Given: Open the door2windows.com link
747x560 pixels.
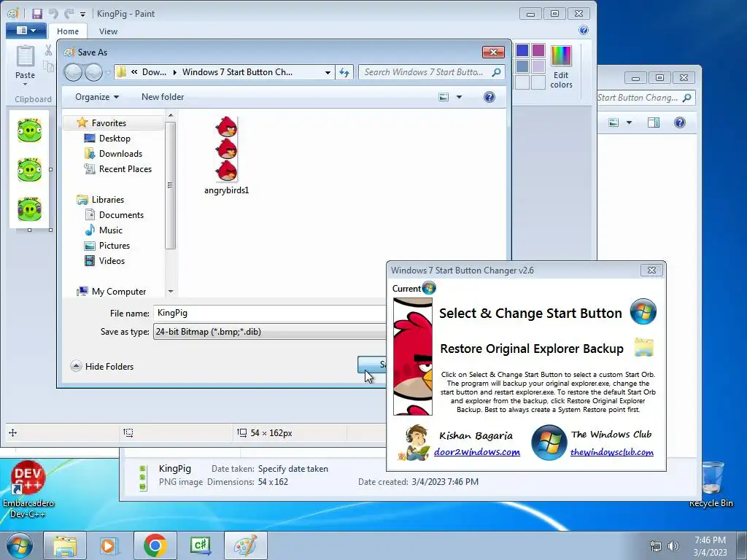Looking at the screenshot, I should click(477, 452).
